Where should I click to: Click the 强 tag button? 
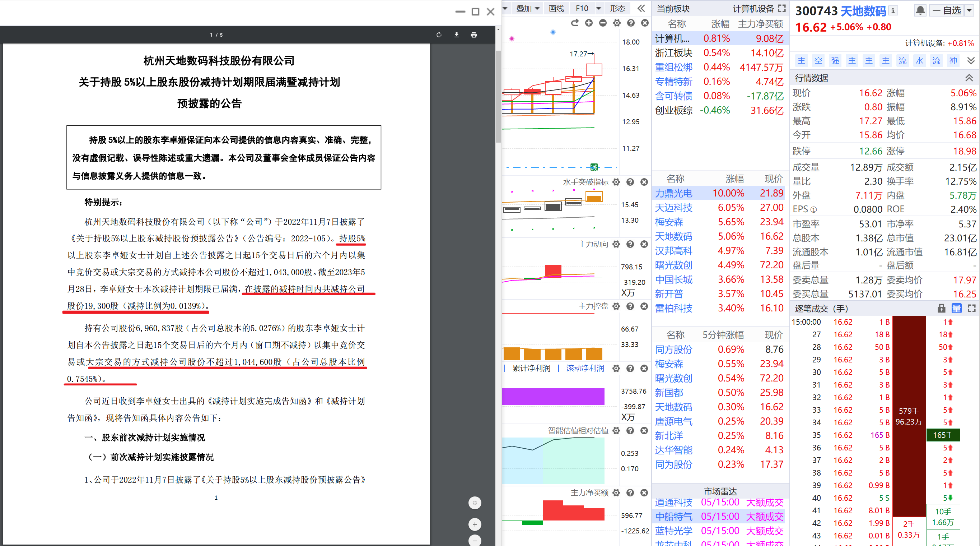(835, 61)
